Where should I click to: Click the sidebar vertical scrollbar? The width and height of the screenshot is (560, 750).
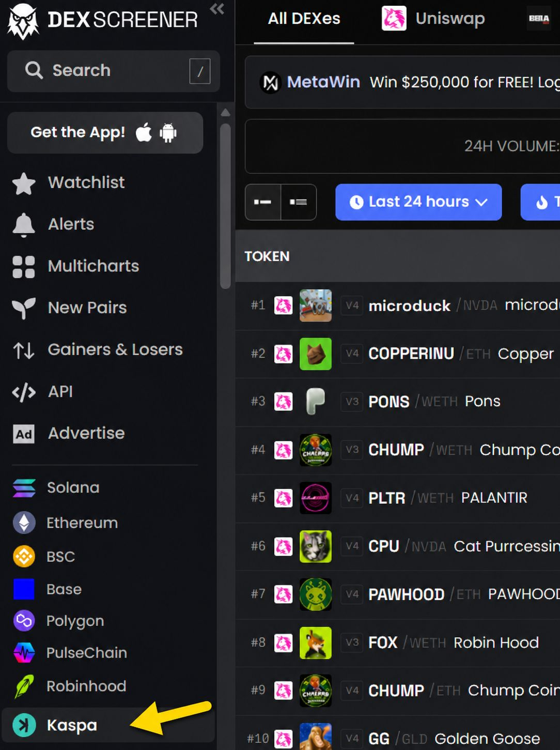pos(225,206)
